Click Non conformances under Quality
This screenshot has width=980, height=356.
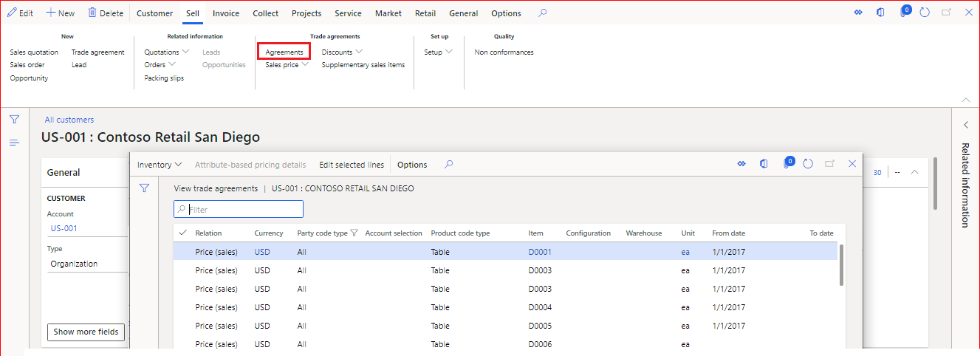click(504, 52)
